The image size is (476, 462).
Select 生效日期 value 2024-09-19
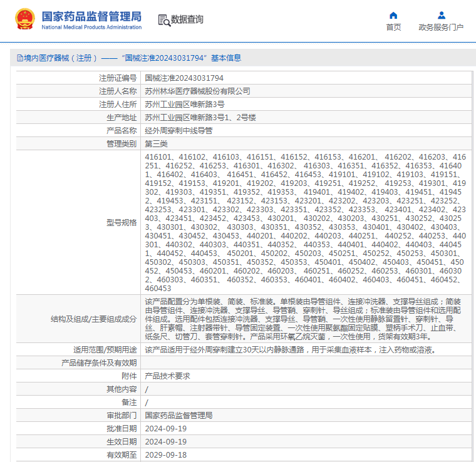click(x=166, y=442)
